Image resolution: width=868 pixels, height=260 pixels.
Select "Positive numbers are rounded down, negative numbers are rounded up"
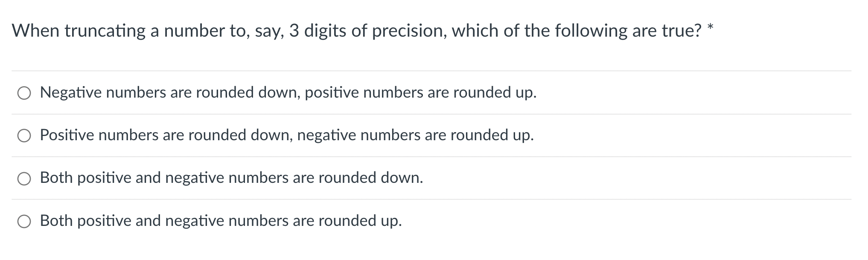[x=24, y=135]
